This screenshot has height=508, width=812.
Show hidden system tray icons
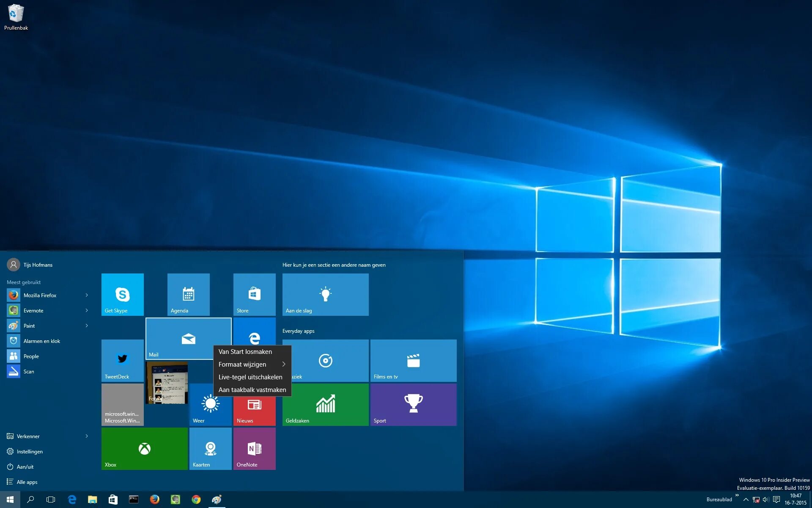[746, 500]
